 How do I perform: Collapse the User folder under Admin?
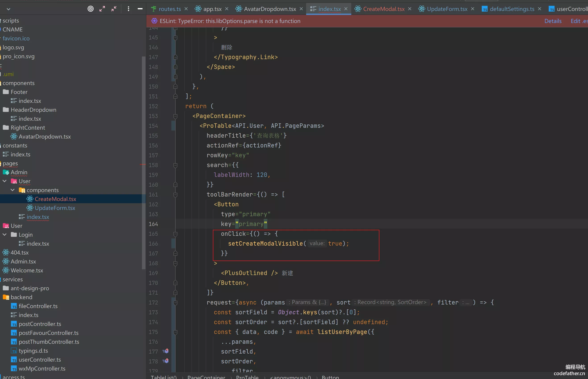pos(4,181)
